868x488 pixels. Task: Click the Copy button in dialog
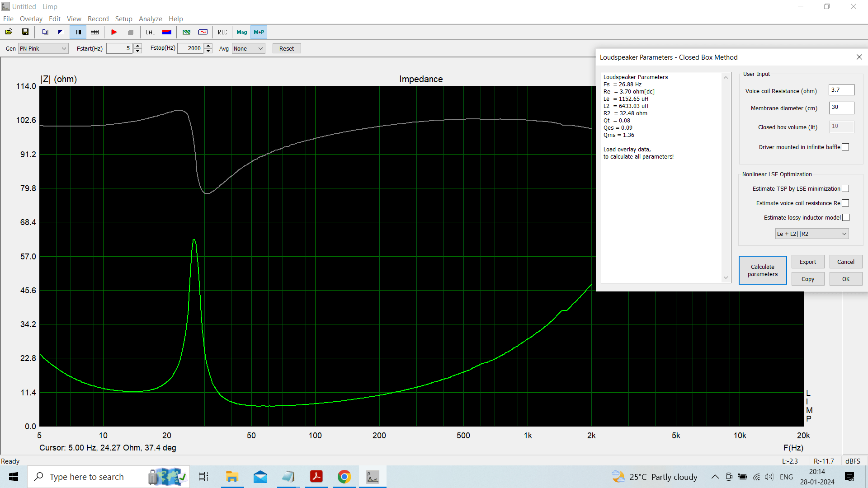pos(808,279)
